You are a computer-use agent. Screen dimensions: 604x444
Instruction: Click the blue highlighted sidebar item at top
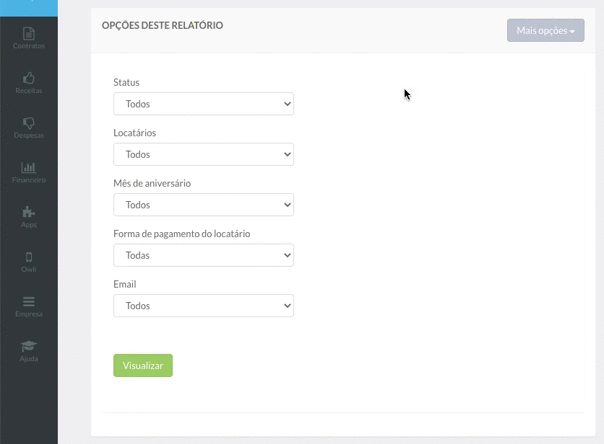point(29,8)
